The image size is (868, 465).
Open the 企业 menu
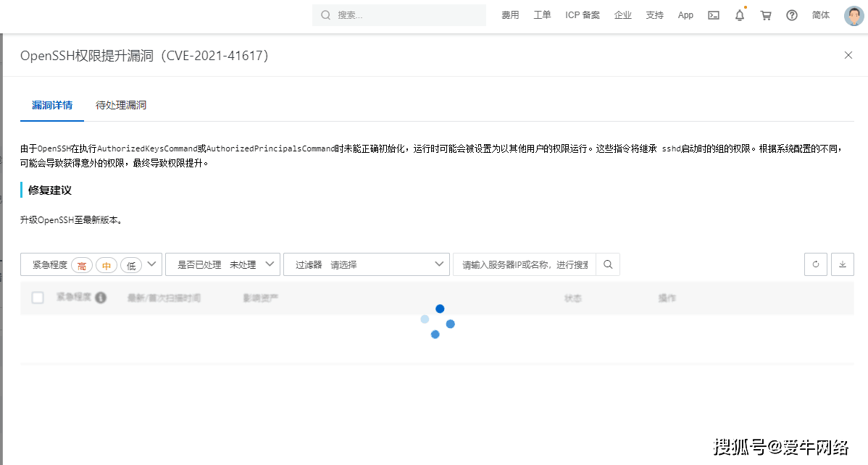coord(623,15)
